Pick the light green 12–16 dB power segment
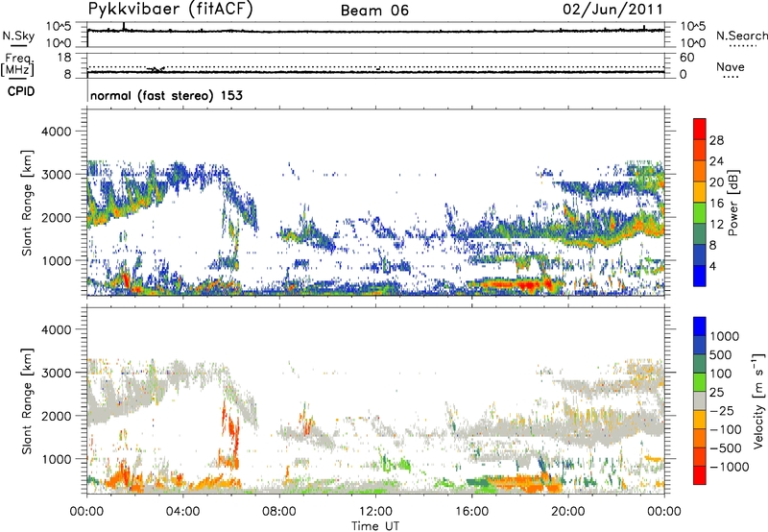This screenshot has height=532, width=768. point(700,213)
